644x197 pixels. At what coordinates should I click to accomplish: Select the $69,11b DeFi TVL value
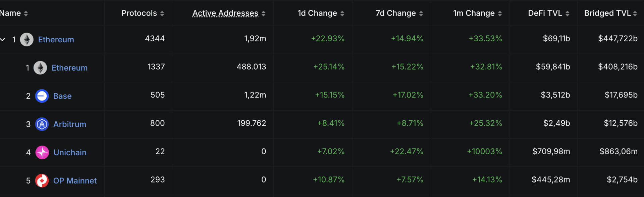tap(556, 39)
